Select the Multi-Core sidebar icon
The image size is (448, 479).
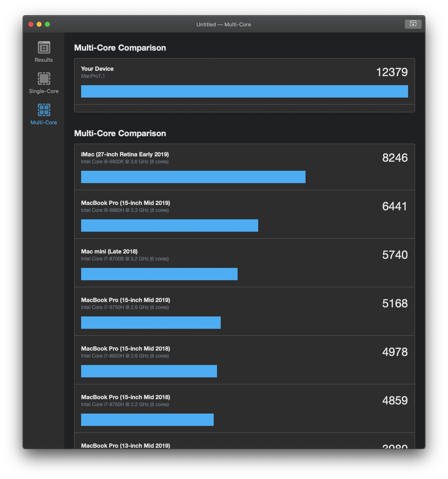[44, 110]
